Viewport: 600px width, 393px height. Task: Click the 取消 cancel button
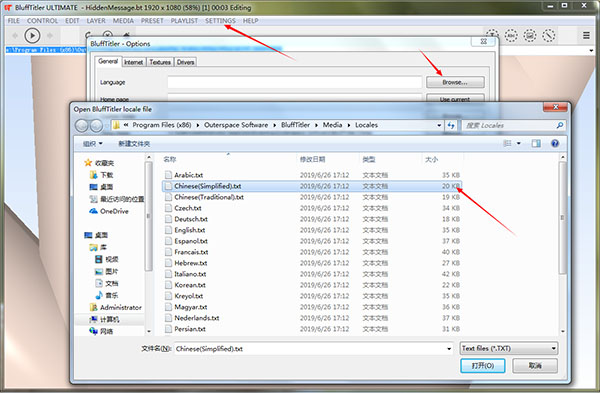tap(535, 366)
